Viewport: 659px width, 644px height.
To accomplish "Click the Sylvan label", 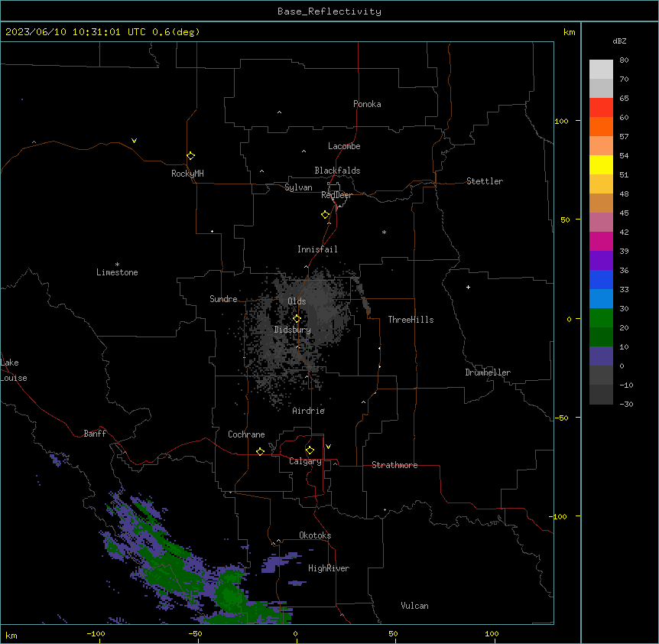I will [x=298, y=187].
